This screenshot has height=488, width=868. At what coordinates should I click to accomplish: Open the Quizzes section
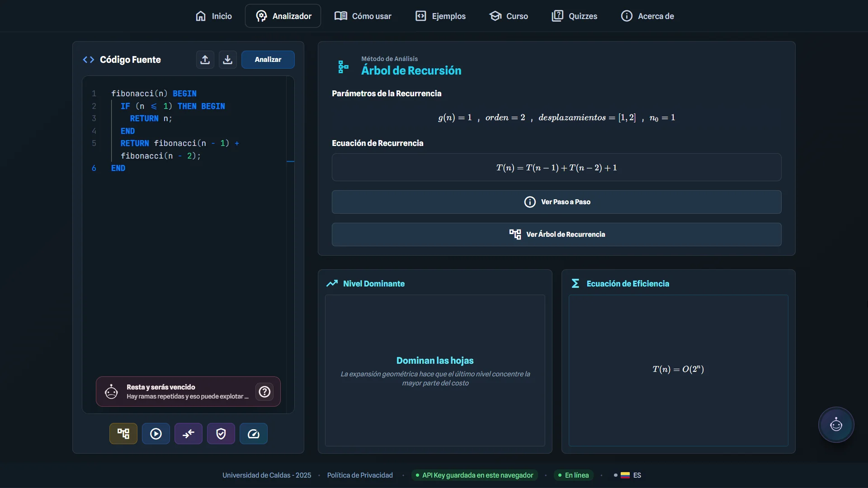point(574,16)
